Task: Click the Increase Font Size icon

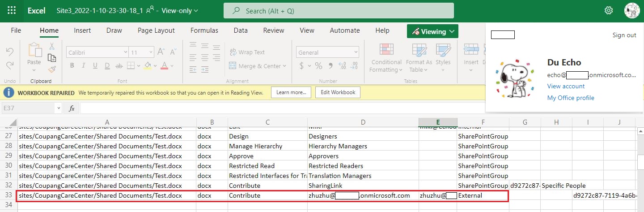Action: coord(161,52)
